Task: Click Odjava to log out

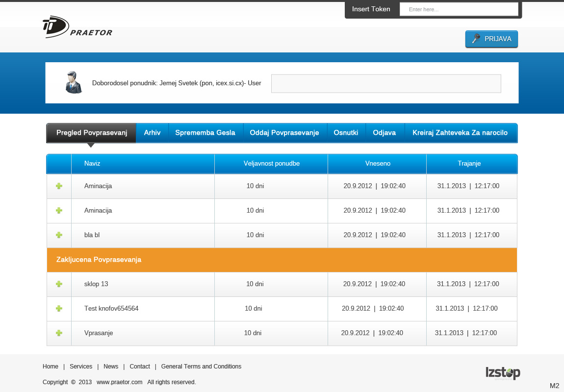Action: click(384, 133)
